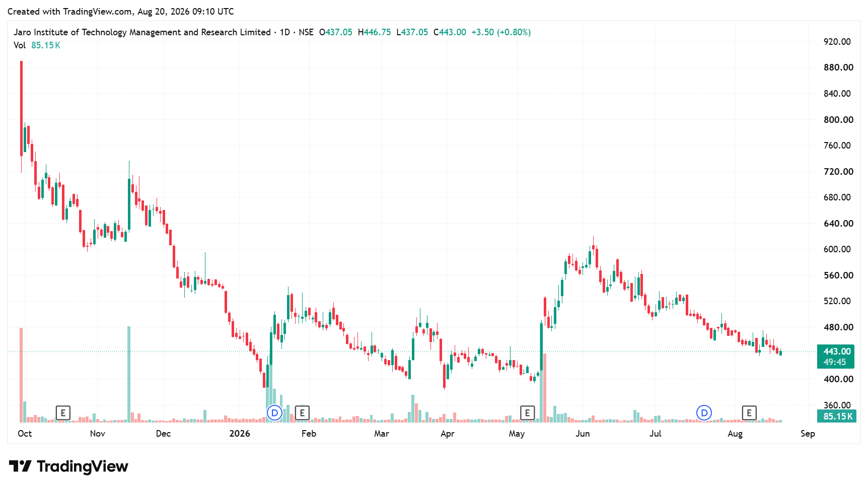Viewport: 868px width, 489px height.
Task: Click the 2026 label on the time axis
Action: [x=240, y=434]
